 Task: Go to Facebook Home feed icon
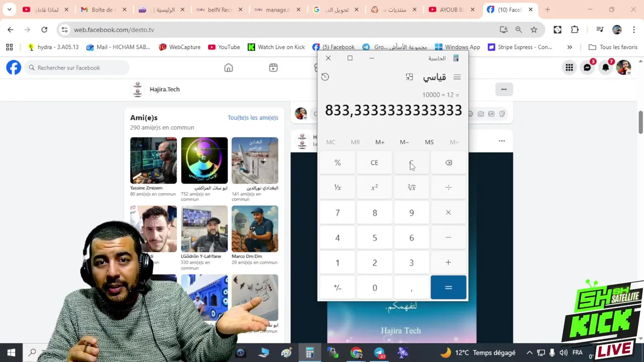(x=228, y=67)
